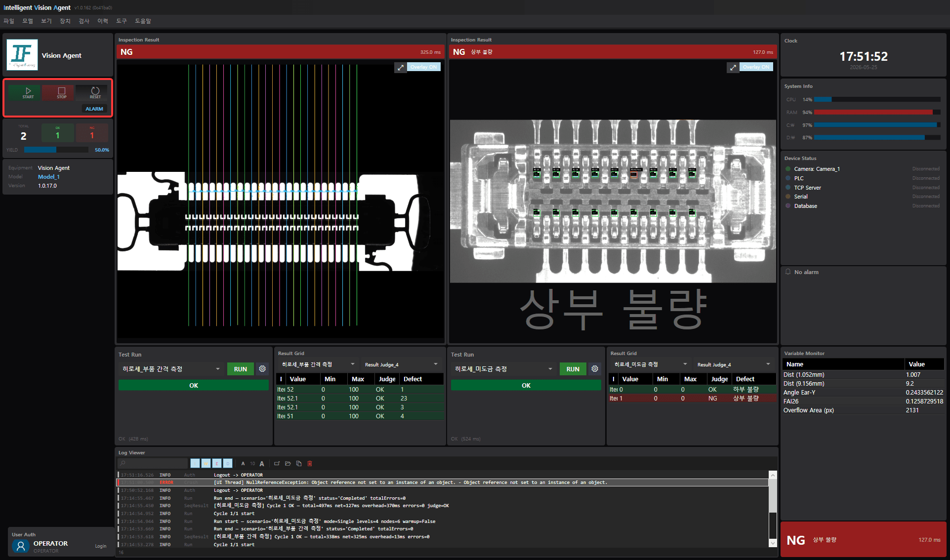
Task: Click RUN in the right Test Run panel
Action: (573, 369)
